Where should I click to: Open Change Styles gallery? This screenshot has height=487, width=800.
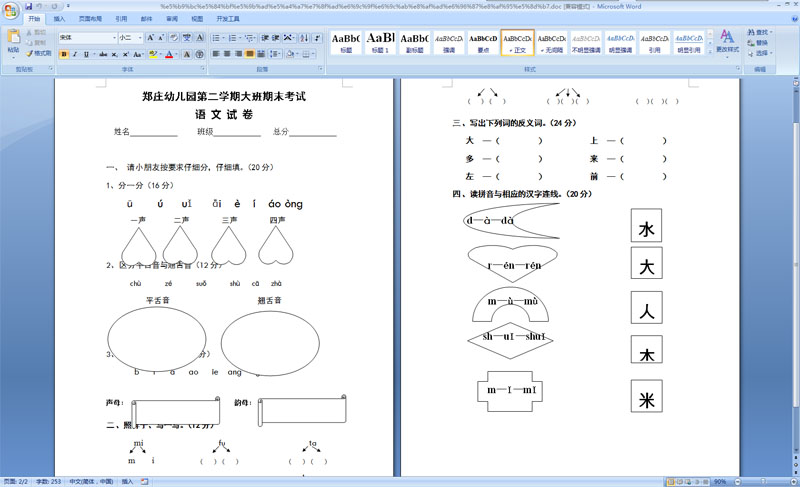(727, 41)
